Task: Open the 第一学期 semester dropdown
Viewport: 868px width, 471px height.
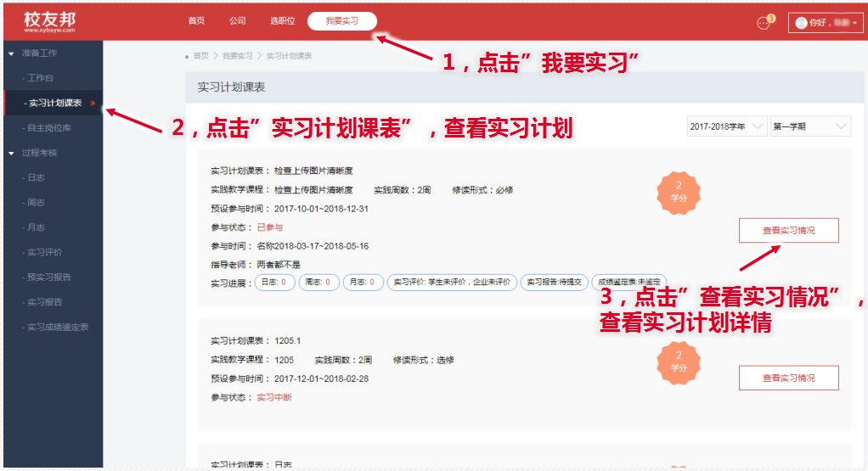Action: [x=809, y=126]
